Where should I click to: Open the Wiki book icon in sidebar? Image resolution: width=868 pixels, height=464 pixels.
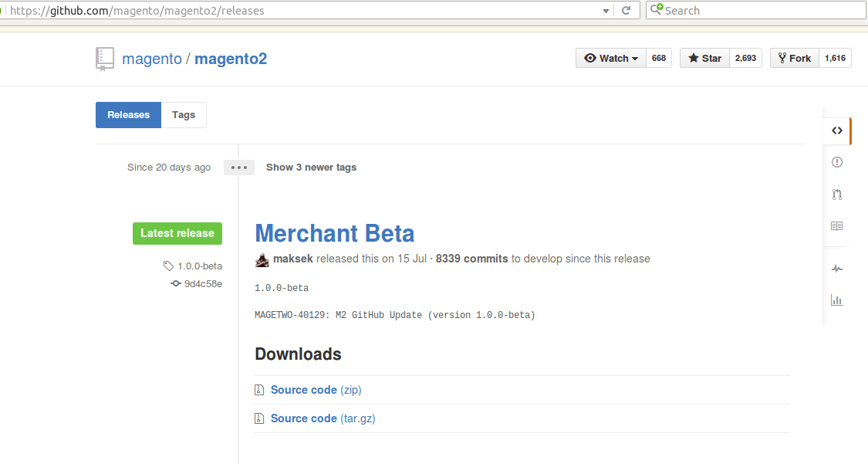(837, 226)
